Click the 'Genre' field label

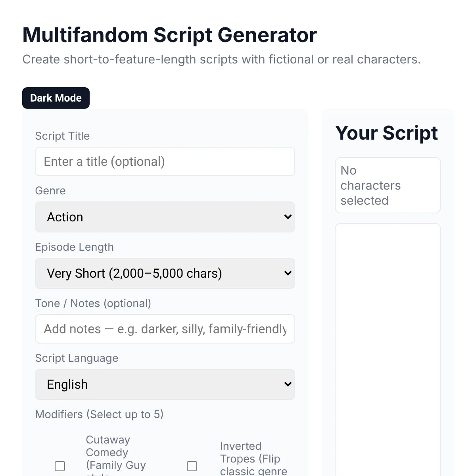coord(50,191)
